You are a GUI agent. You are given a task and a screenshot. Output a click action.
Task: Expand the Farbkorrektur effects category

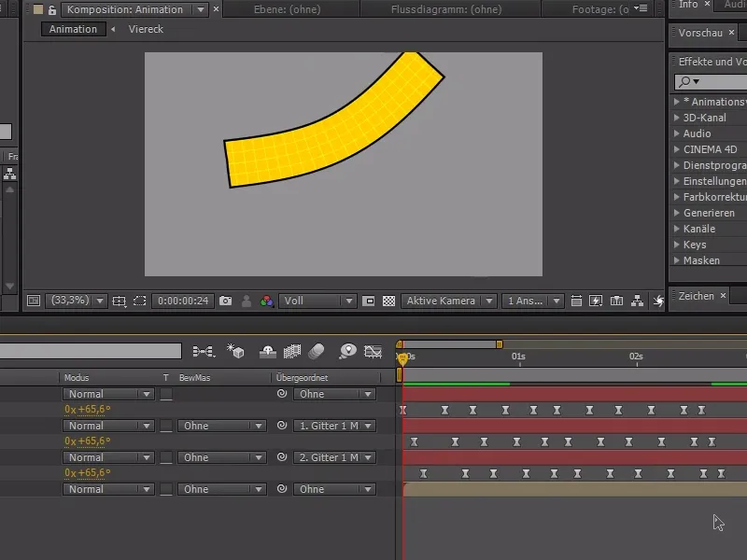pos(676,197)
